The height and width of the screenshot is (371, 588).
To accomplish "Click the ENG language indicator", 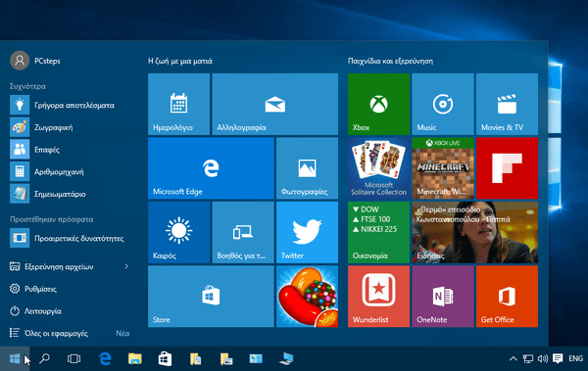I will (575, 358).
